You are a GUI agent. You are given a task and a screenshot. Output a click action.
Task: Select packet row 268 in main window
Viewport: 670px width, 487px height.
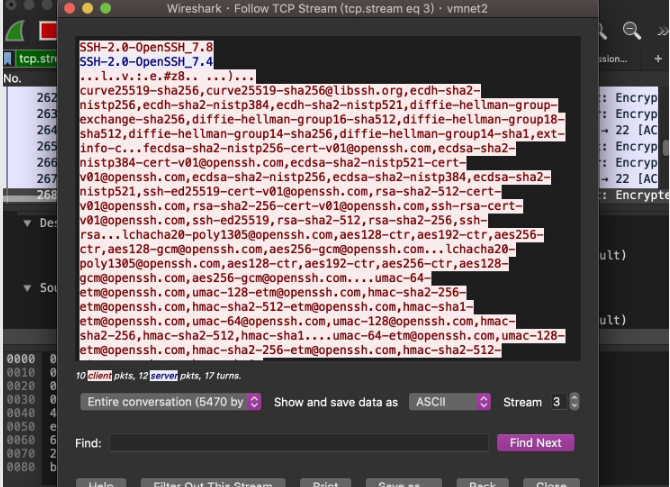(30, 195)
